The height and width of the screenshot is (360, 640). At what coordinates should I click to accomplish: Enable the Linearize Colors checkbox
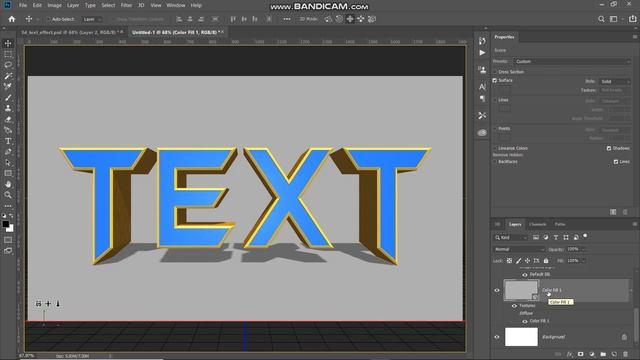point(495,148)
